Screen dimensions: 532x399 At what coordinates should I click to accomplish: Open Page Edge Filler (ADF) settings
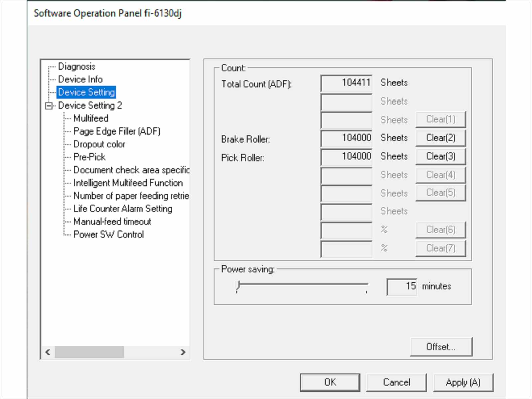(117, 131)
